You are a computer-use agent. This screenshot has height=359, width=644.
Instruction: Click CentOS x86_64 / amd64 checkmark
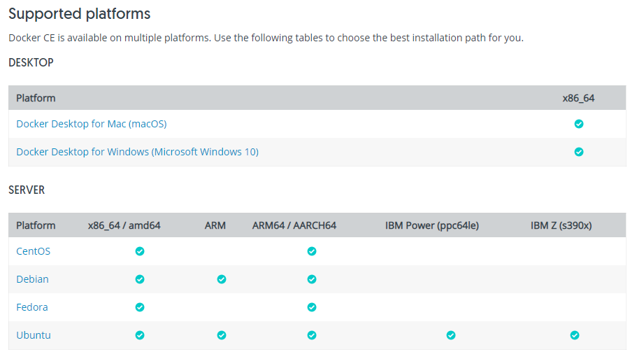coord(140,251)
